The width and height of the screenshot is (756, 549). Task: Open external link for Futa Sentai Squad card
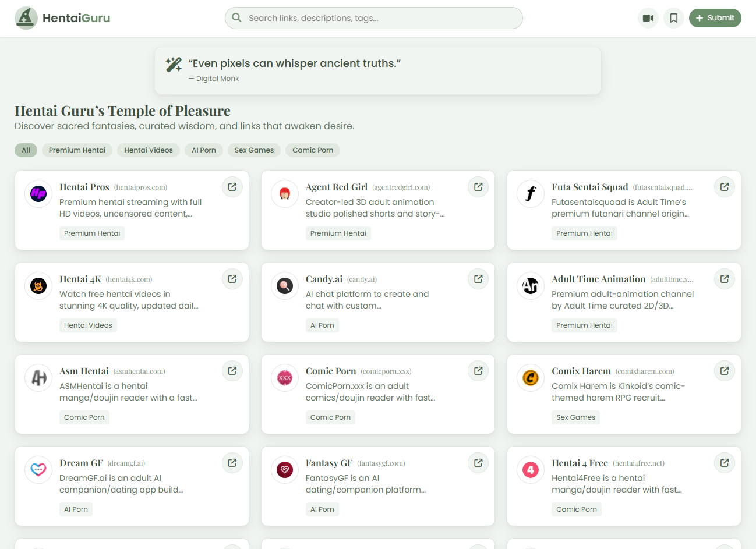(x=725, y=187)
